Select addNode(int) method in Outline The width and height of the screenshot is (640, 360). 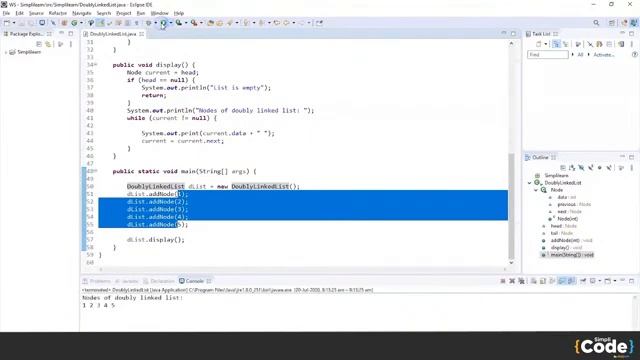pyautogui.click(x=565, y=240)
